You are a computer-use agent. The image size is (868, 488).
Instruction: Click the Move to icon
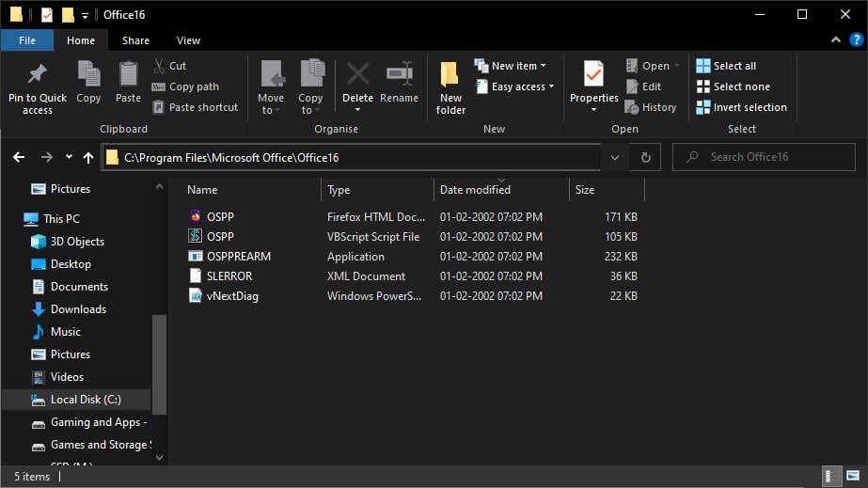[x=273, y=74]
